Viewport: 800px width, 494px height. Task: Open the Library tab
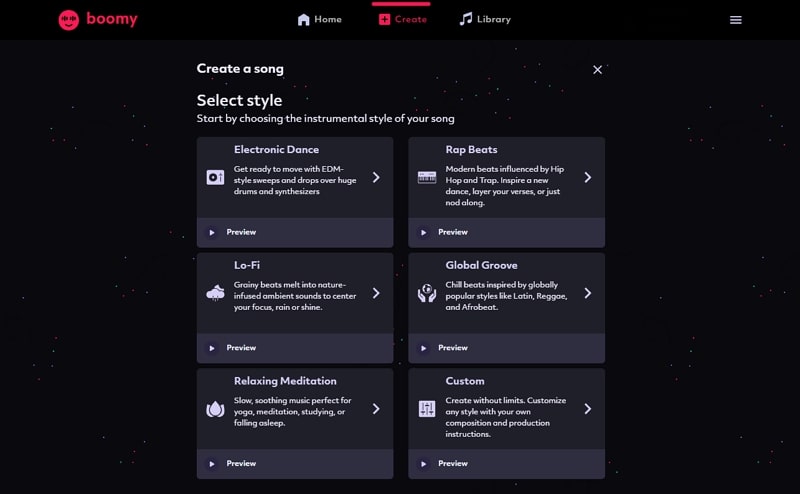click(x=485, y=19)
